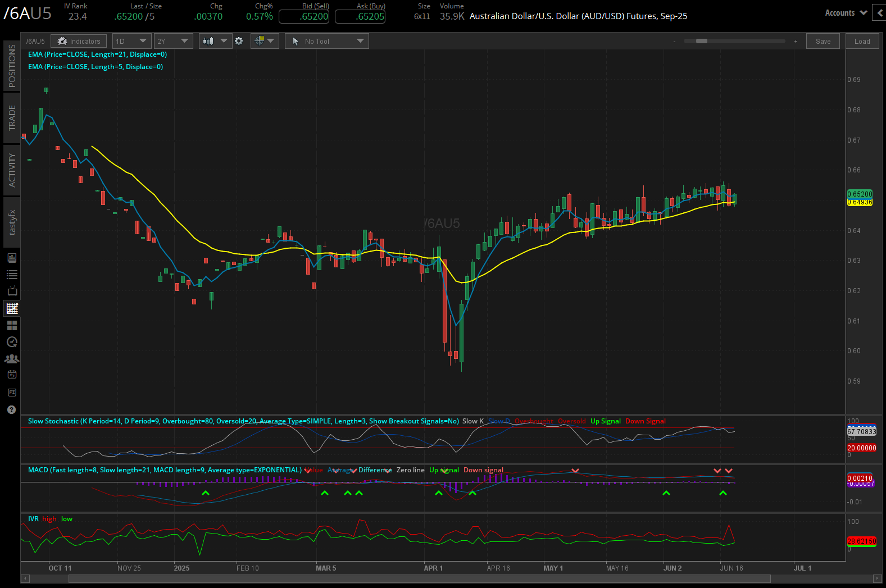Click the scrollbar left arrow at bottom
This screenshot has height=588, width=886.
tap(25, 578)
